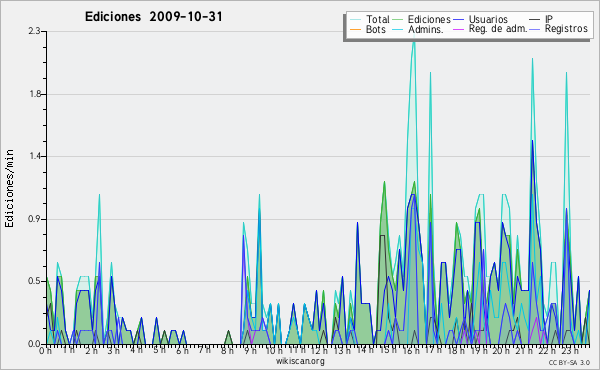Click the Admins. legend color line

398,29
